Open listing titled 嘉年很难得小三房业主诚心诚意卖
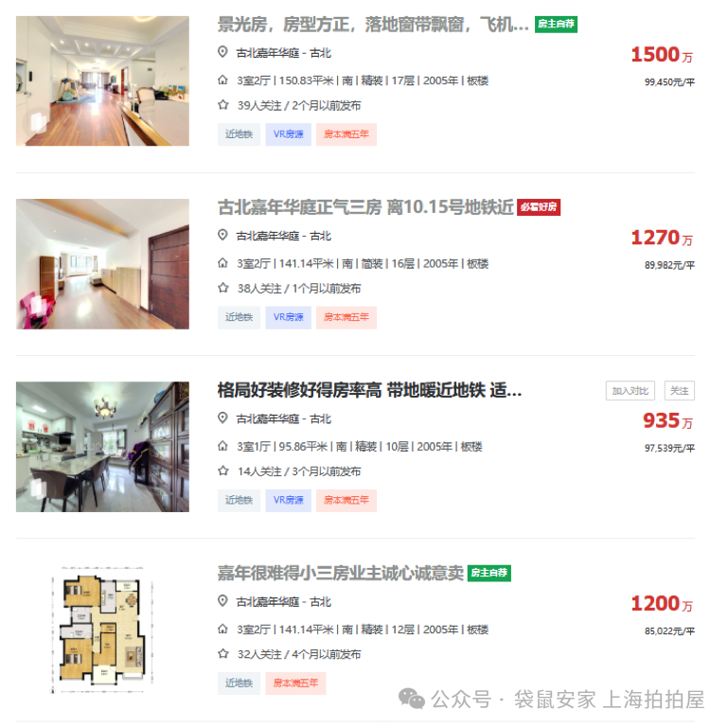Viewport: 728px width, 728px height. (340, 573)
